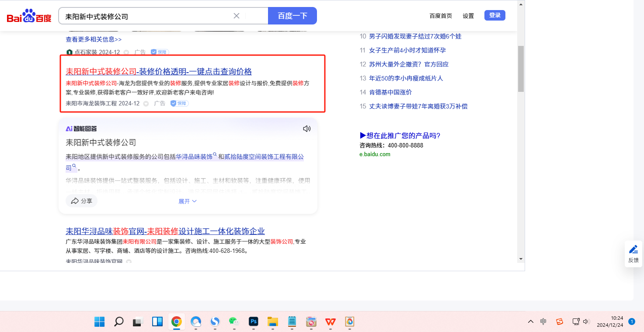This screenshot has height=332, width=644.
Task: Open dropdown arrow beside 耒阳市海龙装饰工程 2024-12
Action: pos(146,104)
